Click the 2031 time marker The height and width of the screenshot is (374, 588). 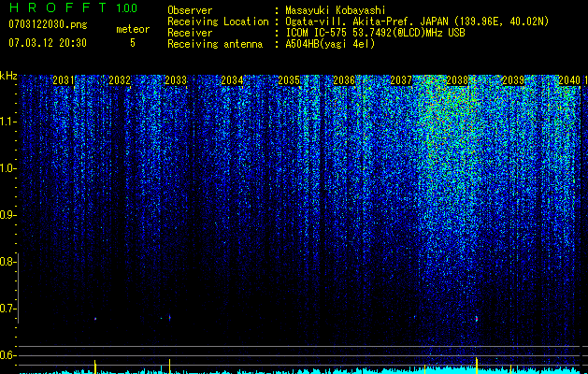click(x=63, y=80)
